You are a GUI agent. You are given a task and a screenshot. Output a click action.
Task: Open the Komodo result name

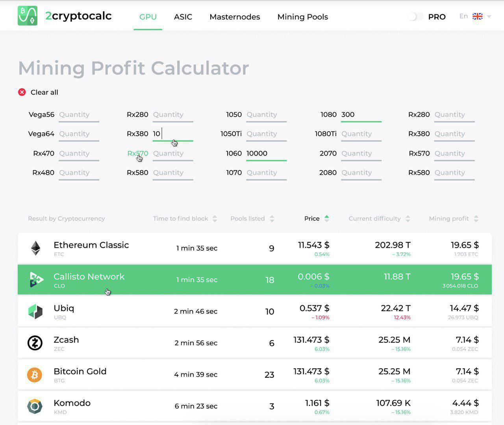[72, 403]
